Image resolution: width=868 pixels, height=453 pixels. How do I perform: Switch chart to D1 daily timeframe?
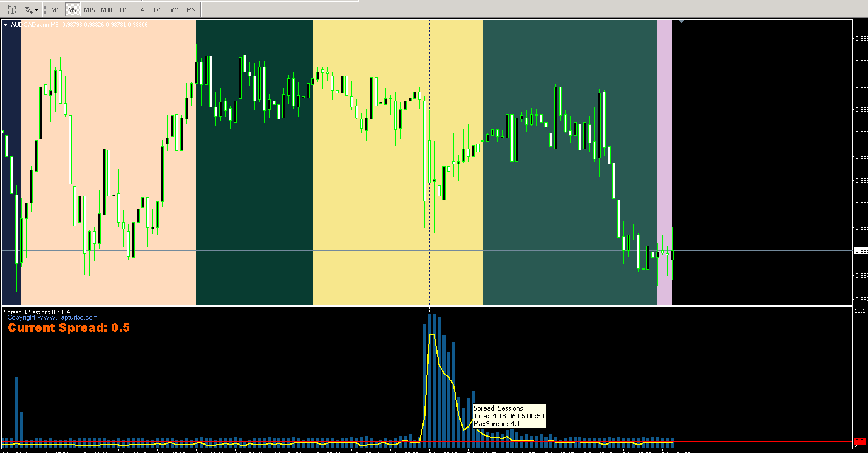(x=157, y=10)
